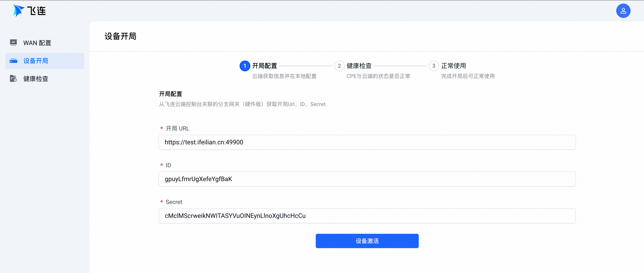Focus the 开局 URL input field

coord(367,142)
